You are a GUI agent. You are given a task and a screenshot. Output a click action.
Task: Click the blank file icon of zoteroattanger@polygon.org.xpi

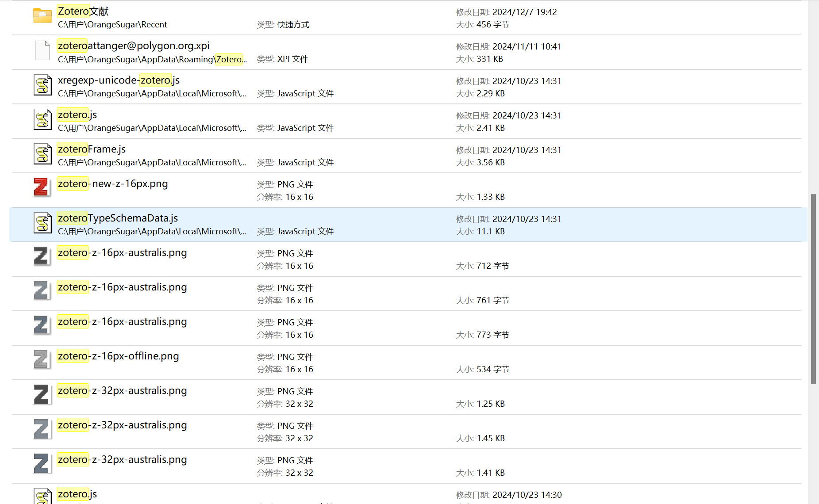tap(42, 50)
